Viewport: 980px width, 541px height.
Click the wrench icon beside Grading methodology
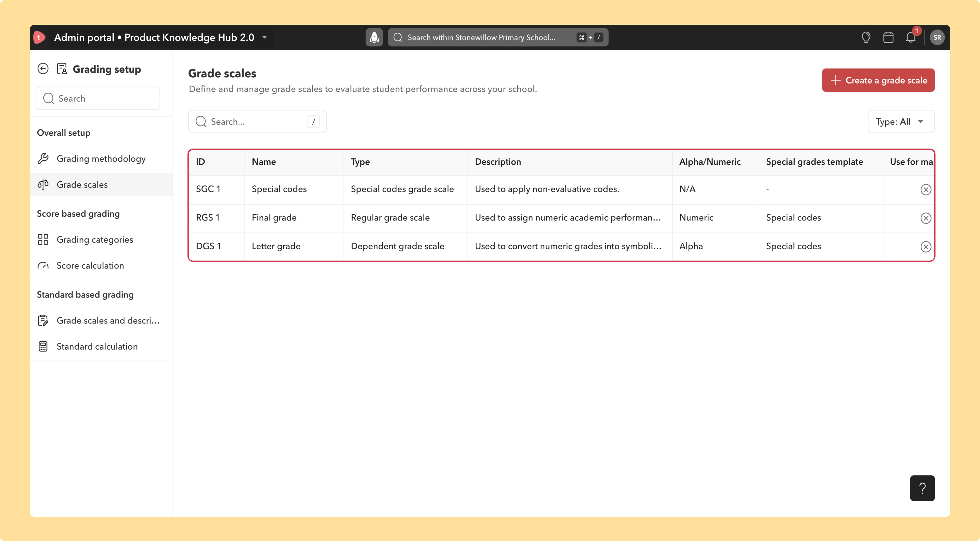pos(43,158)
